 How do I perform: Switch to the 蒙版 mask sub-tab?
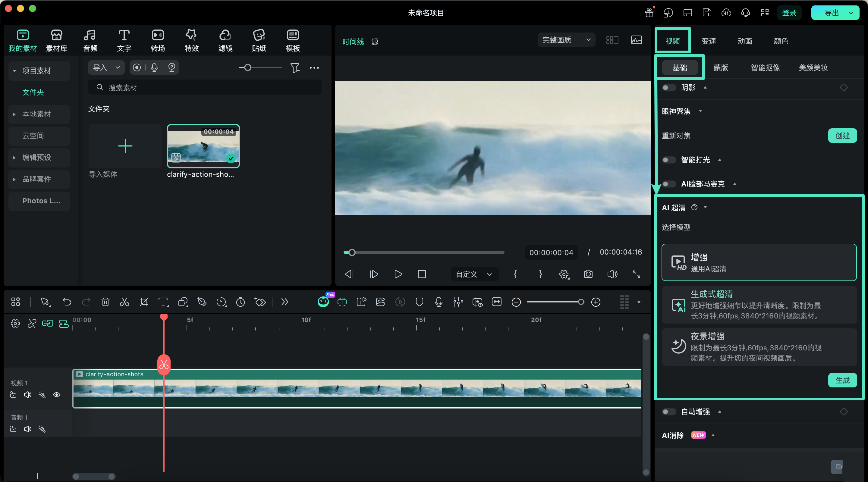(721, 67)
